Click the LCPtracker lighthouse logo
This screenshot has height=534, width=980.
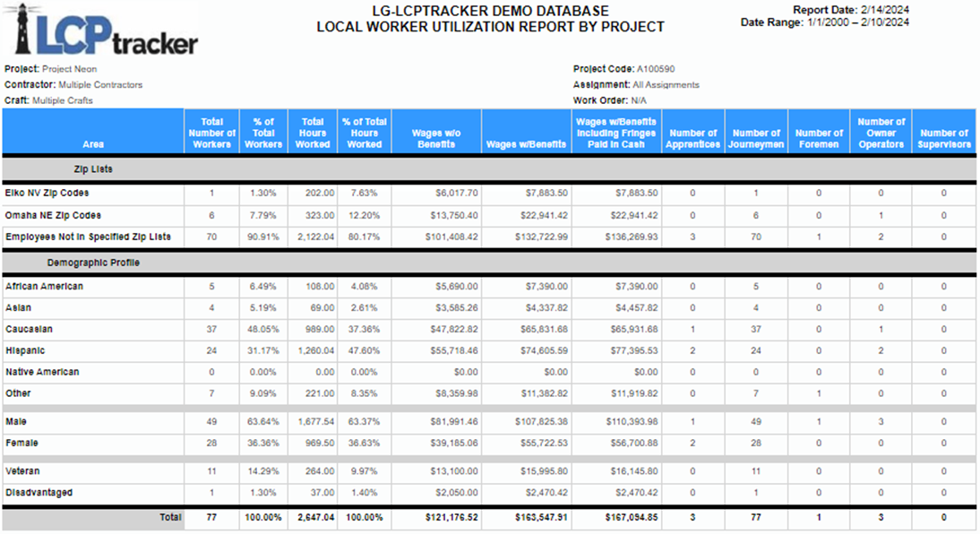click(100, 30)
